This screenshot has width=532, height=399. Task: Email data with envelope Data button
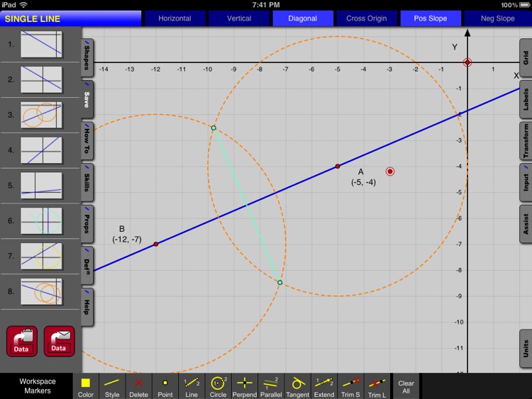(x=59, y=342)
